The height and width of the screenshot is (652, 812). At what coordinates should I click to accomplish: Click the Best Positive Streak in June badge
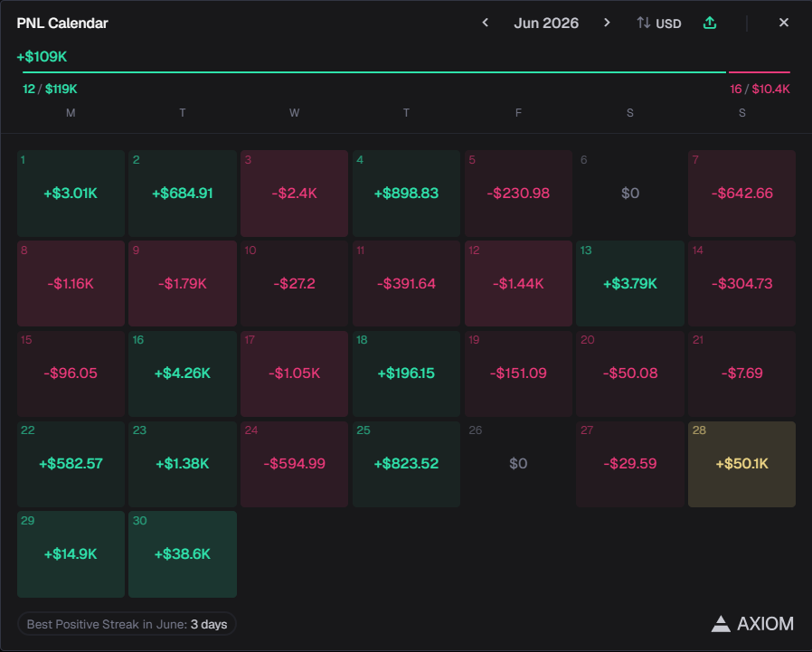[127, 624]
